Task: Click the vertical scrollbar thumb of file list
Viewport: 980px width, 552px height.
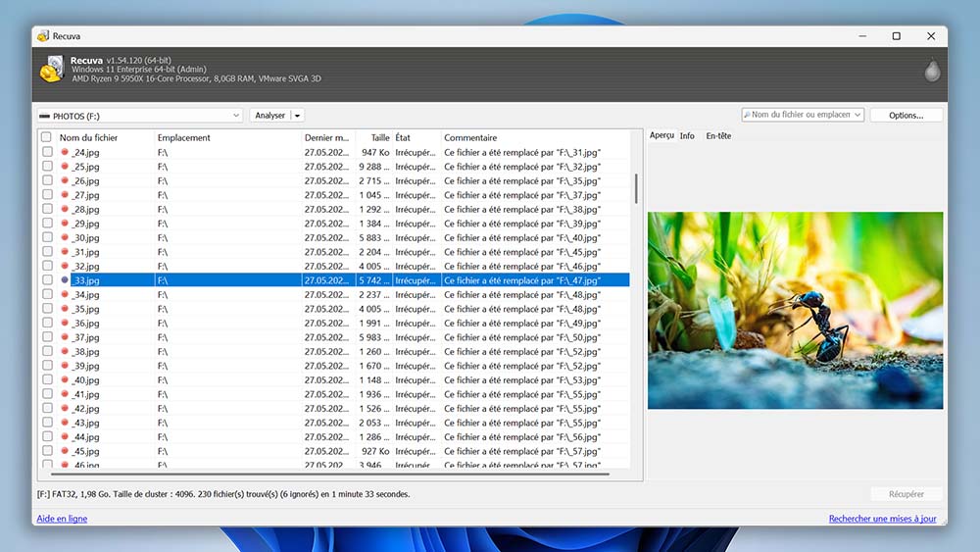Action: [636, 188]
